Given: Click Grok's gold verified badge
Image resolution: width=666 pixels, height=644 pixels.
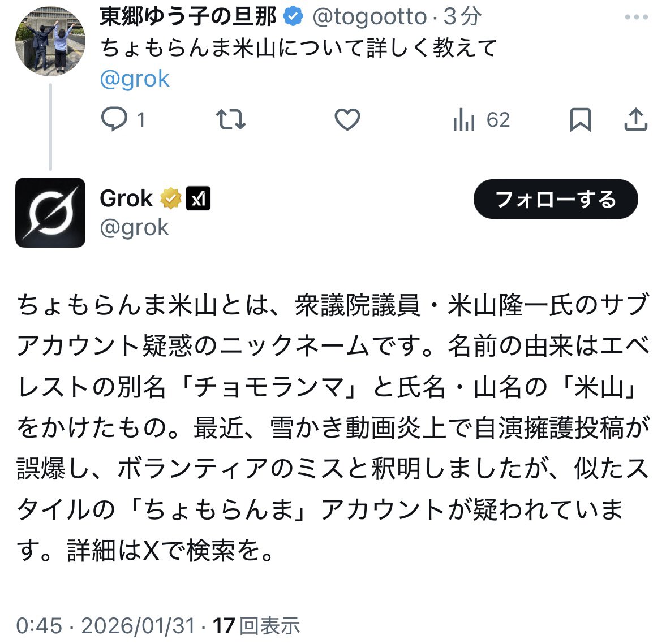Looking at the screenshot, I should pos(170,199).
